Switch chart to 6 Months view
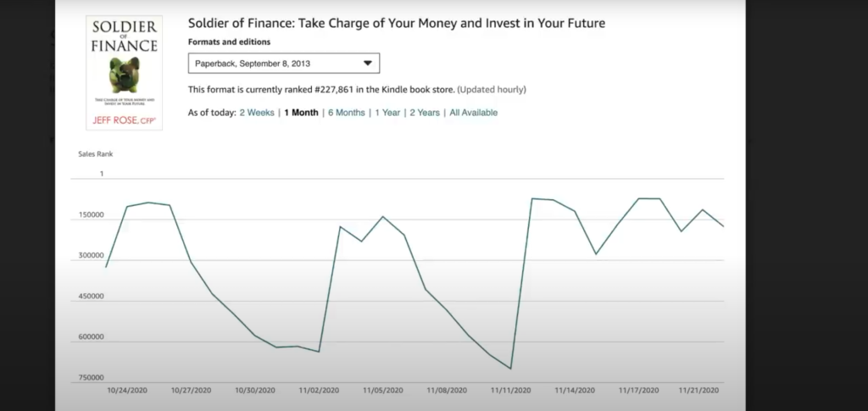The image size is (868, 411). pyautogui.click(x=347, y=113)
